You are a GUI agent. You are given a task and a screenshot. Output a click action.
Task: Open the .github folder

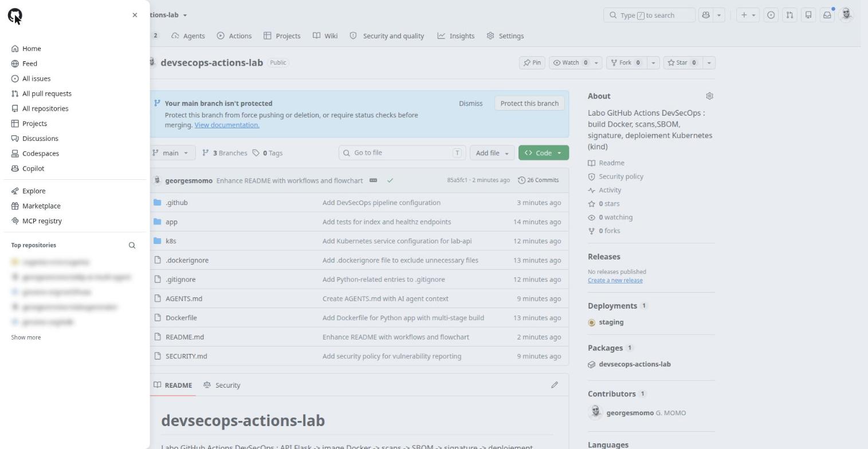176,203
